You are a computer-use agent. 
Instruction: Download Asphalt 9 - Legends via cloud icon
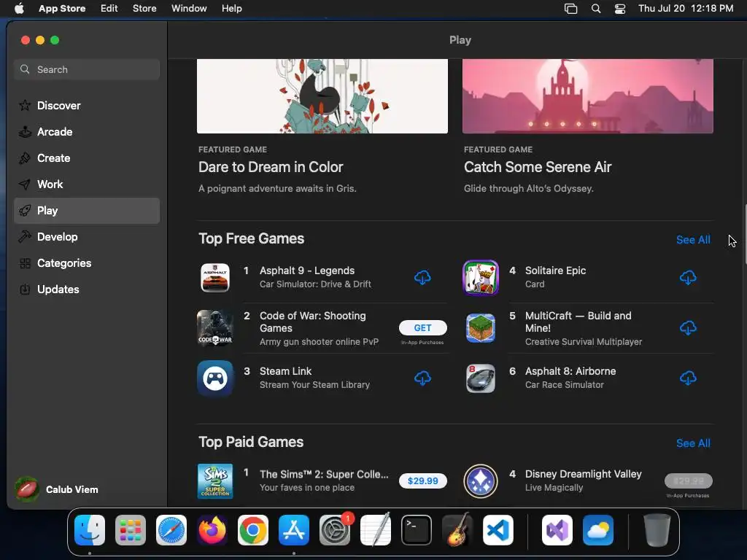coord(422,277)
